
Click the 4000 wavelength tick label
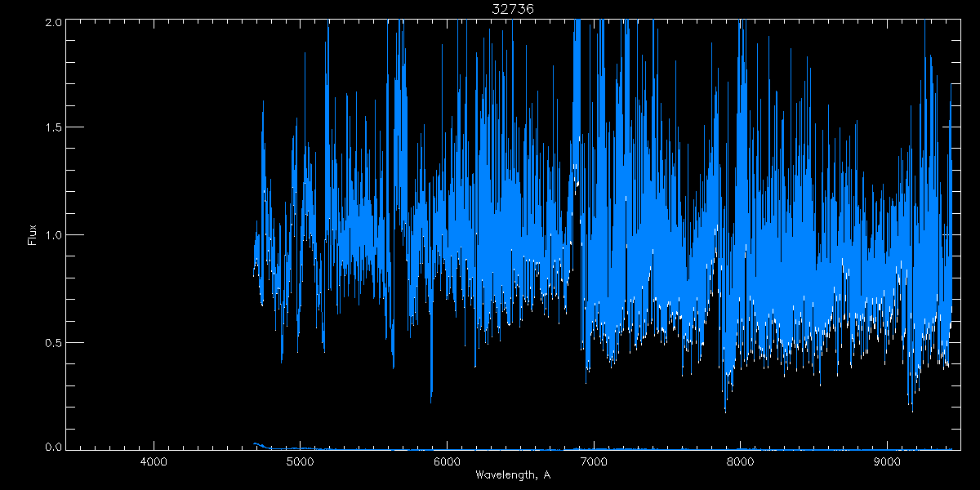coord(154,463)
